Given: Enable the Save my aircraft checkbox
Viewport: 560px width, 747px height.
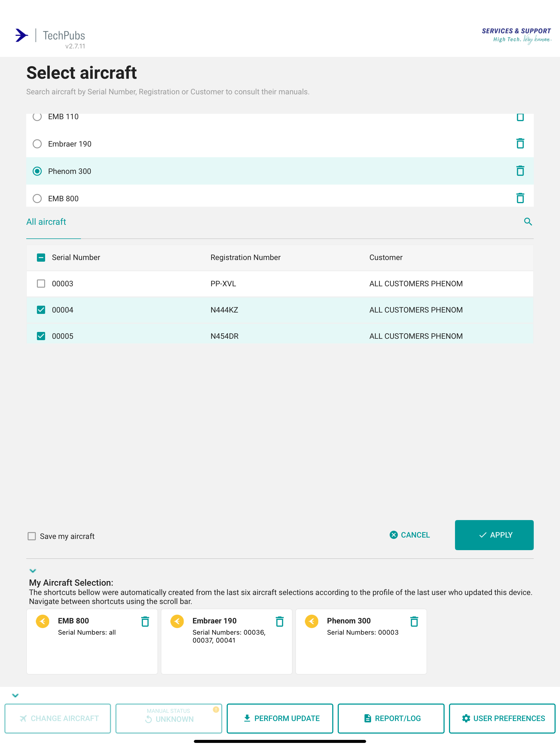Looking at the screenshot, I should [x=32, y=536].
